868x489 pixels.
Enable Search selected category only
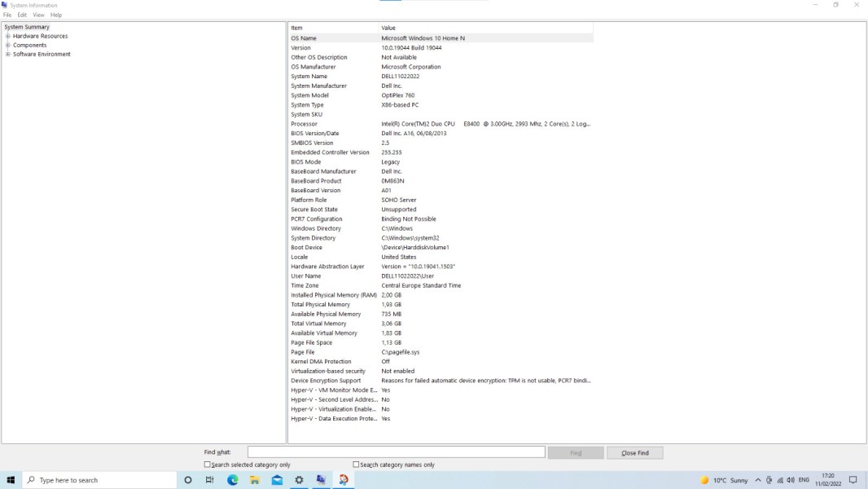click(206, 463)
